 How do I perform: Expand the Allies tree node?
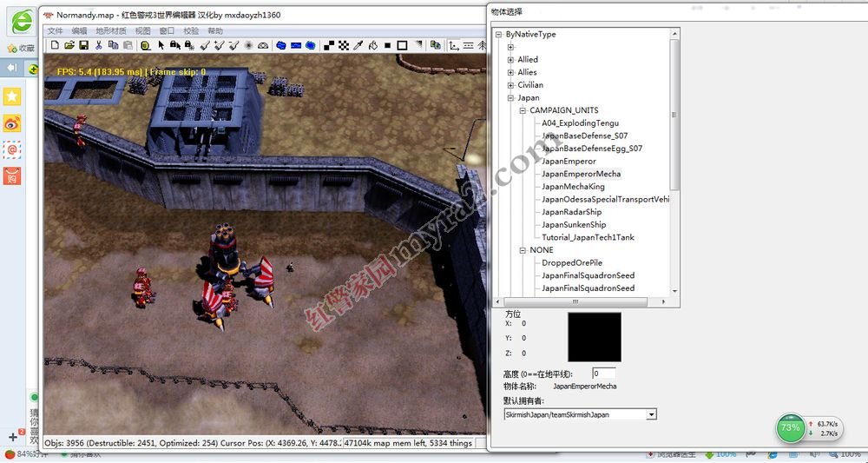coord(510,73)
